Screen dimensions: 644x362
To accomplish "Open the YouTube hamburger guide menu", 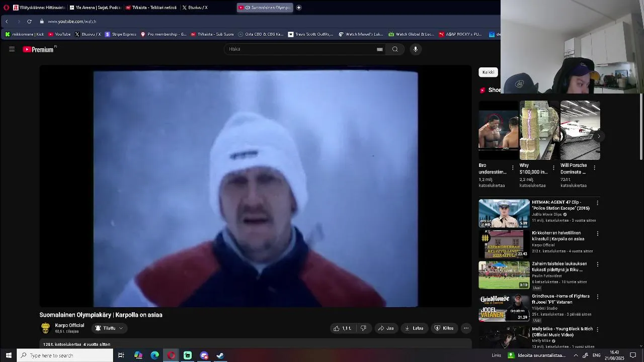I will click(12, 49).
